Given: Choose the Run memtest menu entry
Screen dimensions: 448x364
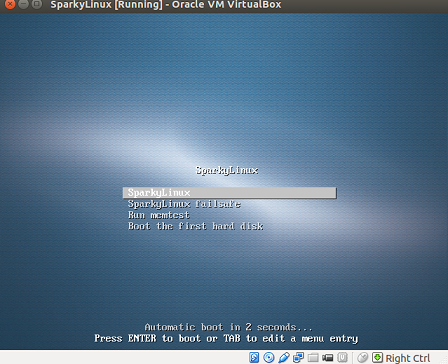Looking at the screenshot, I should click(159, 215).
